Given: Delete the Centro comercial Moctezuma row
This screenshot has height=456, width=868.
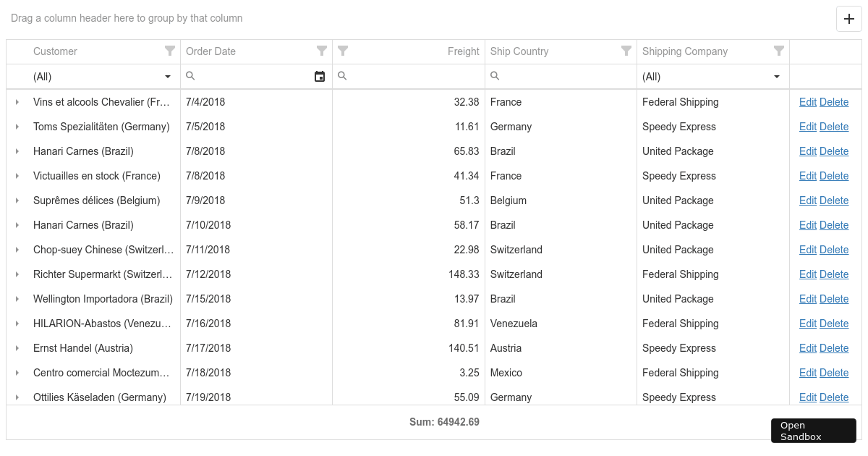Looking at the screenshot, I should click(834, 373).
